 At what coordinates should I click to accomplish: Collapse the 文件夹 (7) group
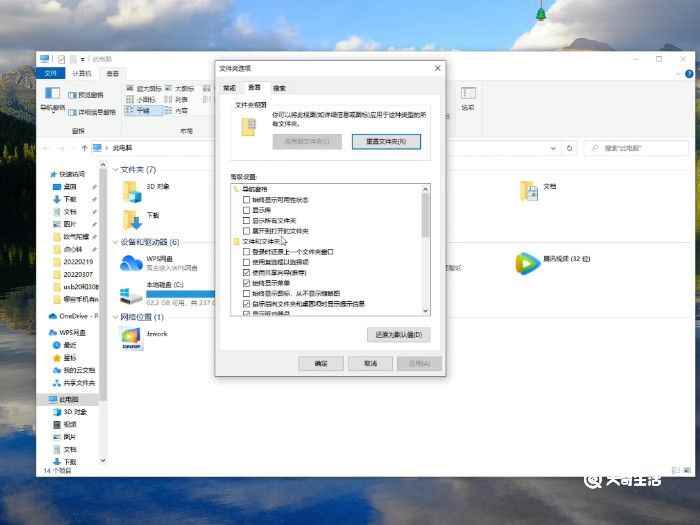[x=115, y=170]
